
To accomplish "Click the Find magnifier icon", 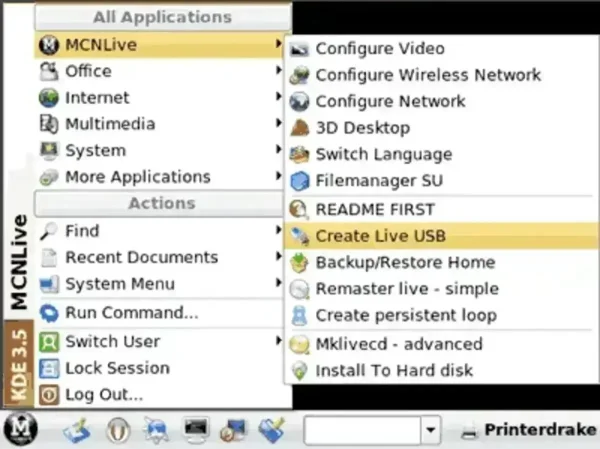I will [49, 231].
